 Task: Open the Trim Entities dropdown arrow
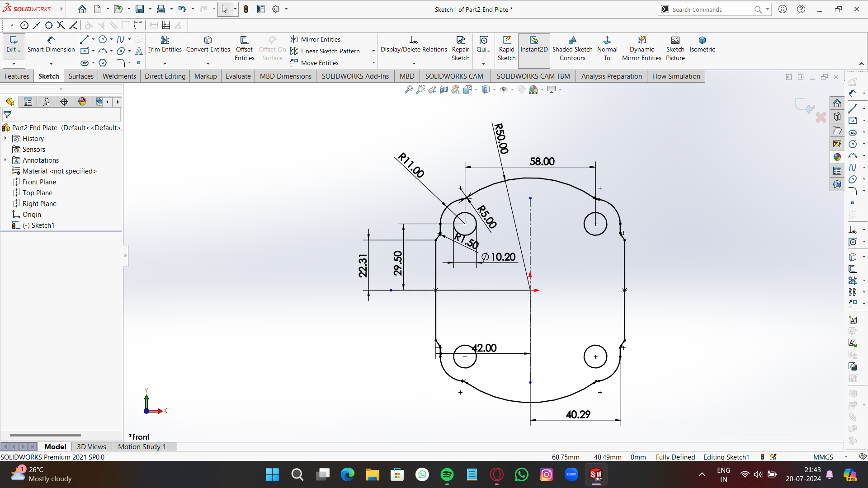coord(165,64)
